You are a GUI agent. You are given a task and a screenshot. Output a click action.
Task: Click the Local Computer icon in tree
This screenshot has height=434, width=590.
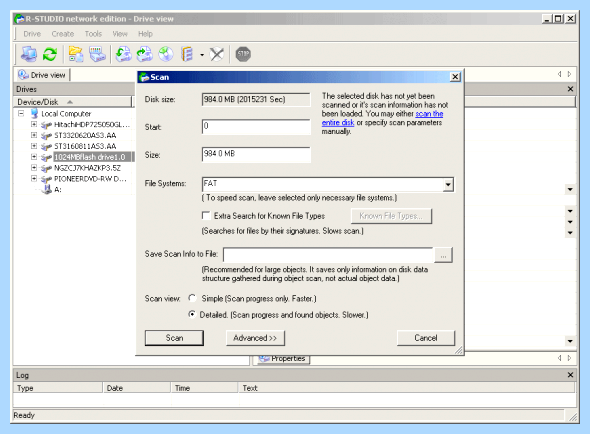(x=35, y=113)
